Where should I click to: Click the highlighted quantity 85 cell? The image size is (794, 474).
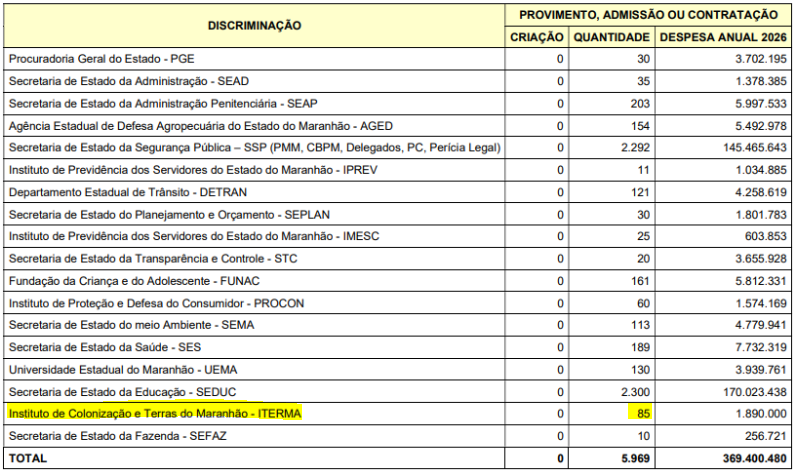641,412
